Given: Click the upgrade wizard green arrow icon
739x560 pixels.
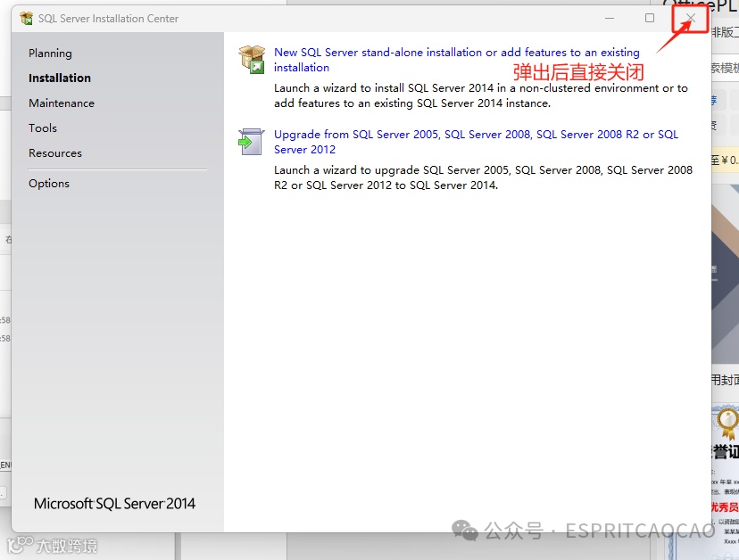Looking at the screenshot, I should point(251,141).
